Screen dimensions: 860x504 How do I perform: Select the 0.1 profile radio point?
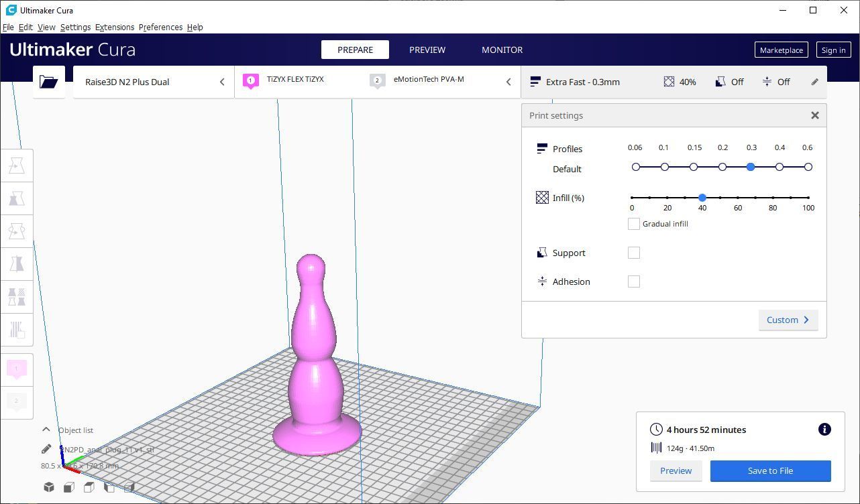[x=665, y=167]
